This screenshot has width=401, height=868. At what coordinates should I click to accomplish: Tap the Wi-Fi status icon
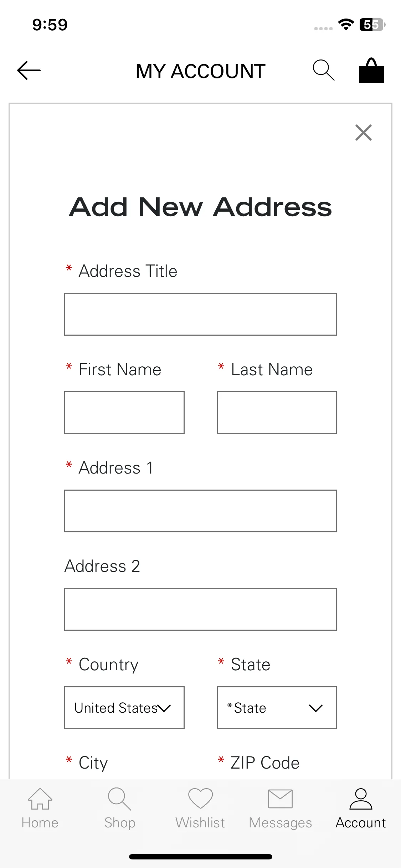[346, 24]
